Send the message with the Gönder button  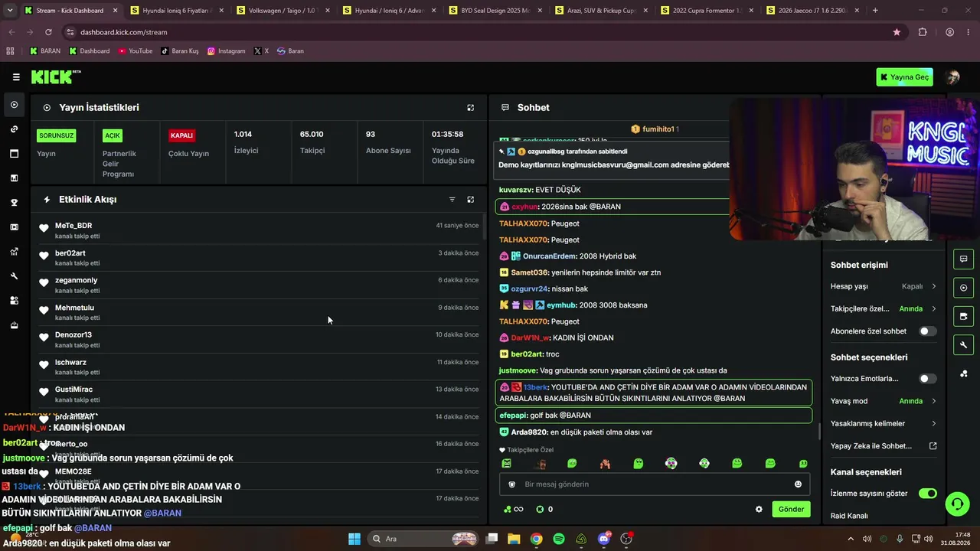[x=791, y=510]
